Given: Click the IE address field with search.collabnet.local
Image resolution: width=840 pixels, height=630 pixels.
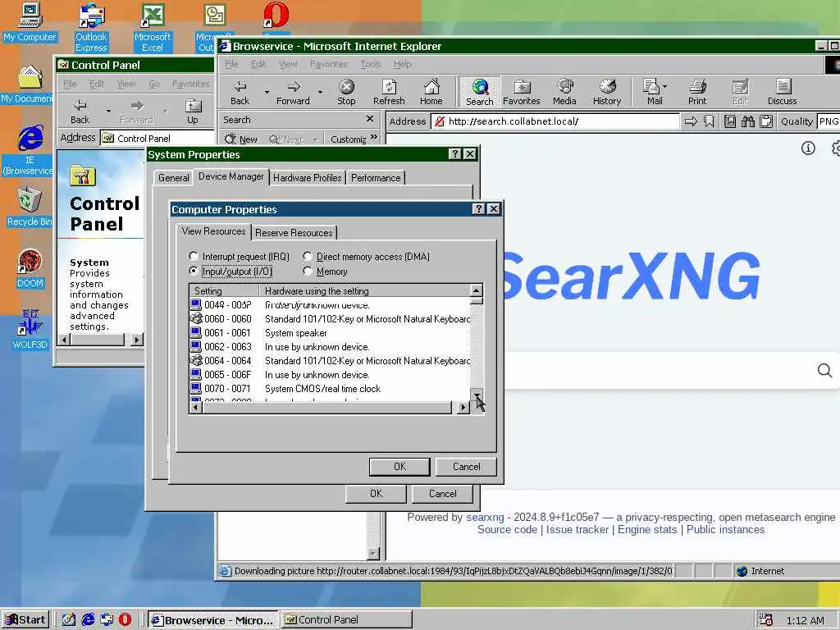Looking at the screenshot, I should click(x=555, y=121).
